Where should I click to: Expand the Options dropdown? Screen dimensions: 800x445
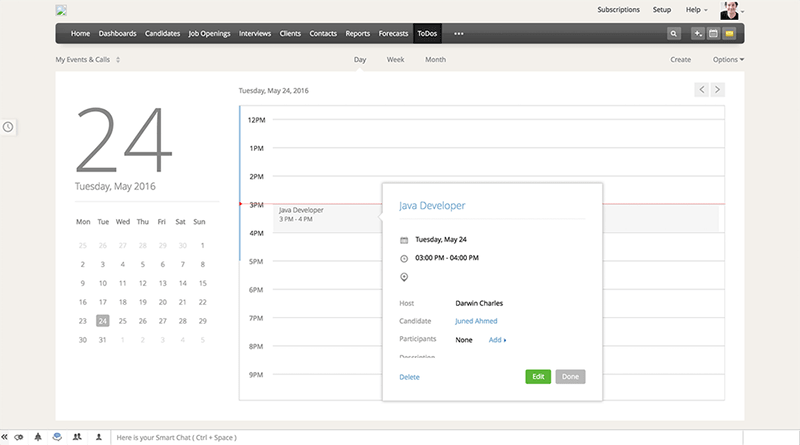[x=728, y=60]
